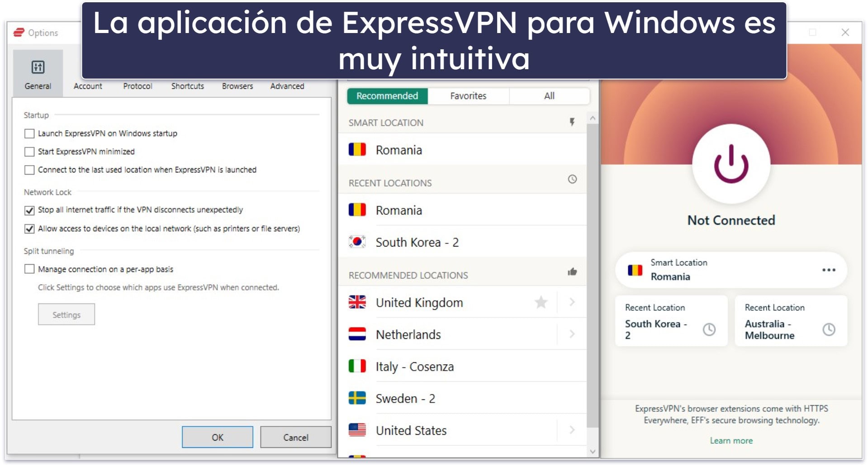
Task: Click the ExpressVPN logo in Options title bar
Action: point(19,33)
